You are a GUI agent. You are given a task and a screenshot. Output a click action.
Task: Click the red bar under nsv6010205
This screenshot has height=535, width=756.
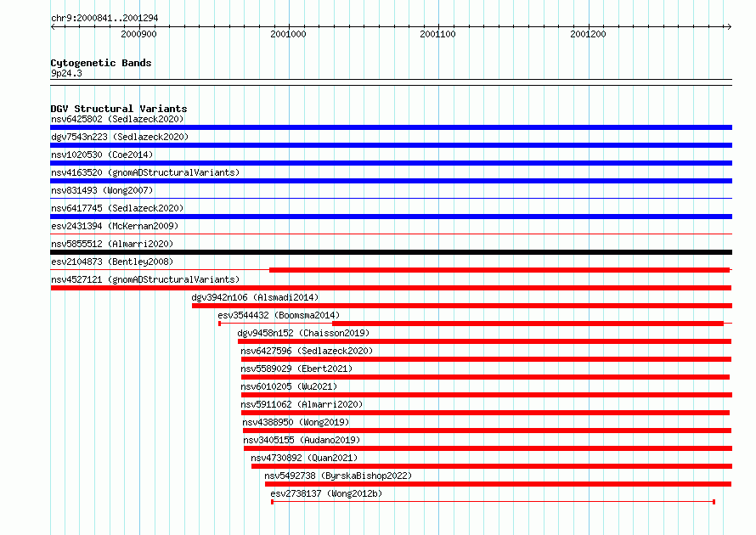coord(487,395)
